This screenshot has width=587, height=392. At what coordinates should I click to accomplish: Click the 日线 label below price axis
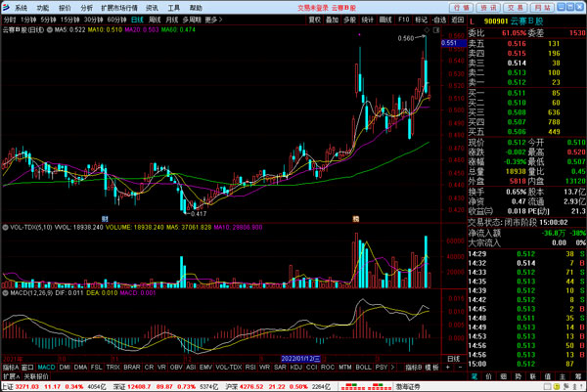tap(454, 359)
